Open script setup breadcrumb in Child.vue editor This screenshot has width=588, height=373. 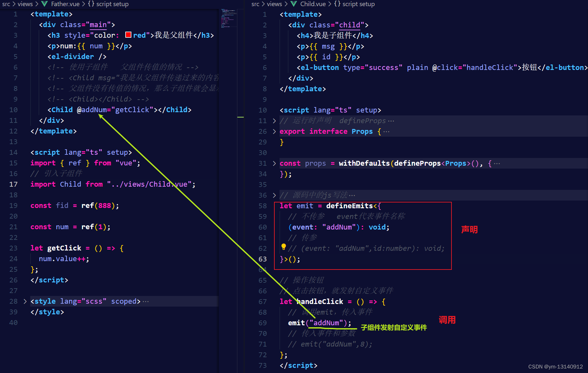(x=358, y=4)
